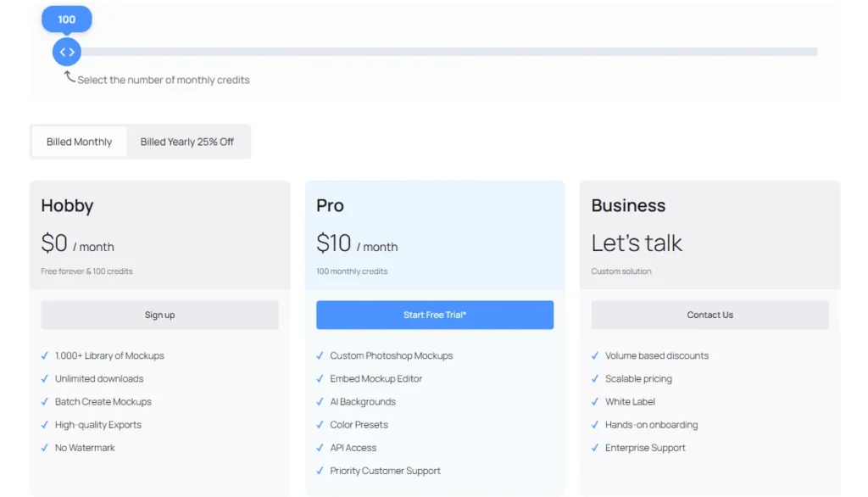Click 'Custom solution' text
Screen dimensions: 868x497
(x=621, y=271)
